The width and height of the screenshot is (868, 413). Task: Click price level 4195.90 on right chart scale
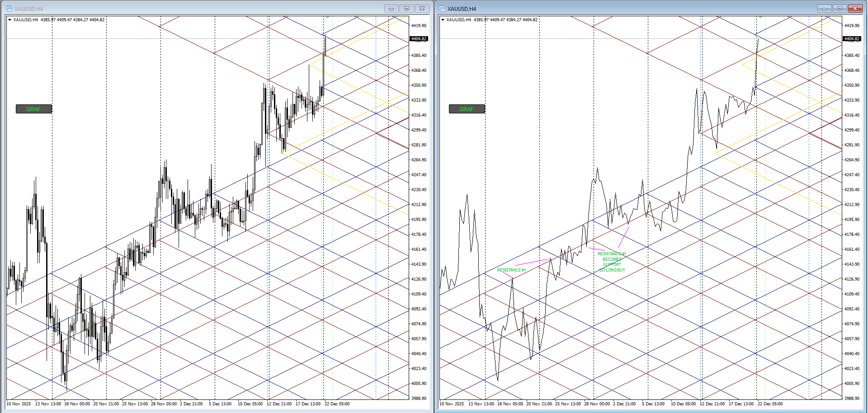tap(852, 220)
